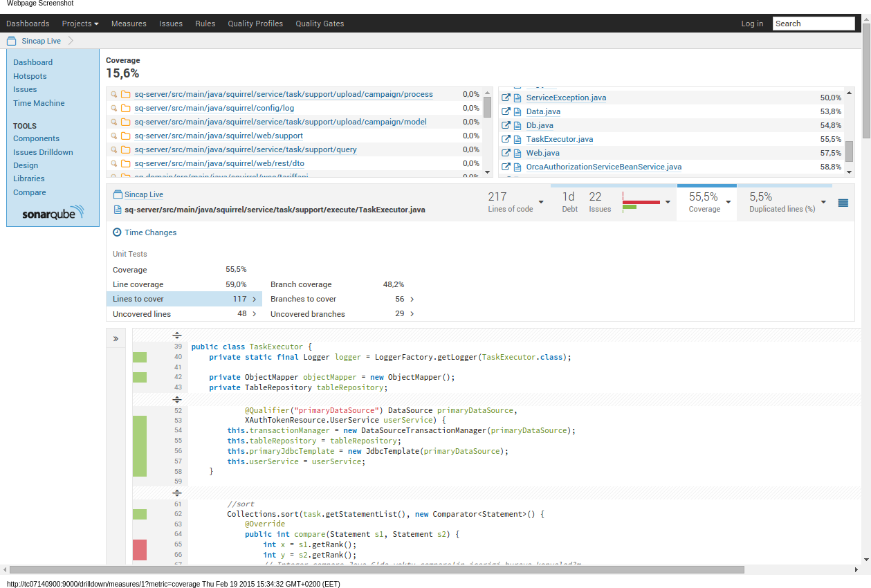The height and width of the screenshot is (588, 871).
Task: Filter by Branches to cover metric
Action: (342, 299)
